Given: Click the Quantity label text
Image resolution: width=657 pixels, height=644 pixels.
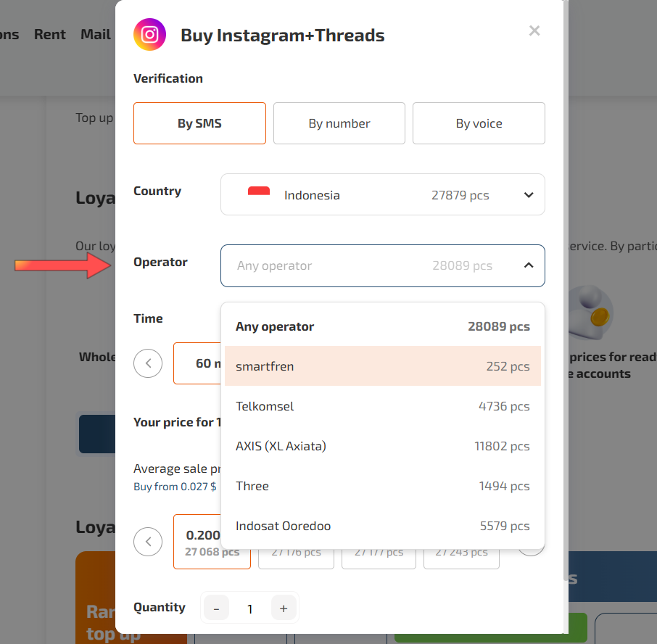Looking at the screenshot, I should (160, 607).
